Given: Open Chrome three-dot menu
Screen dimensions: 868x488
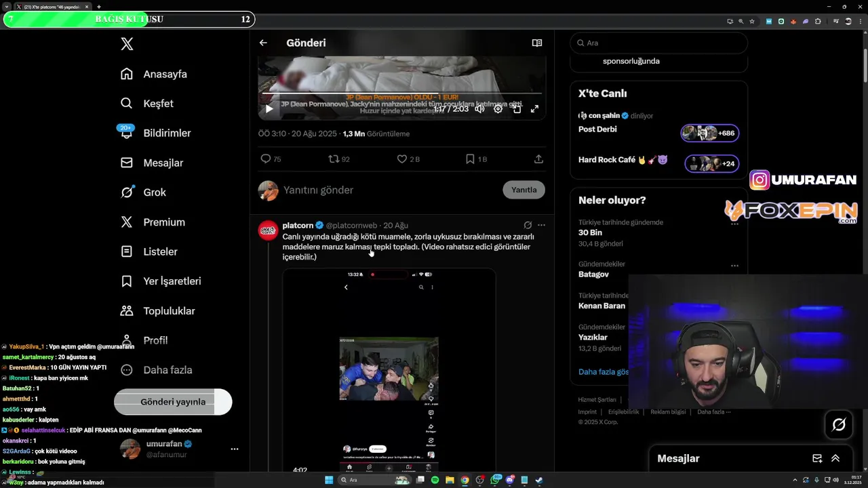Looking at the screenshot, I should click(x=861, y=21).
